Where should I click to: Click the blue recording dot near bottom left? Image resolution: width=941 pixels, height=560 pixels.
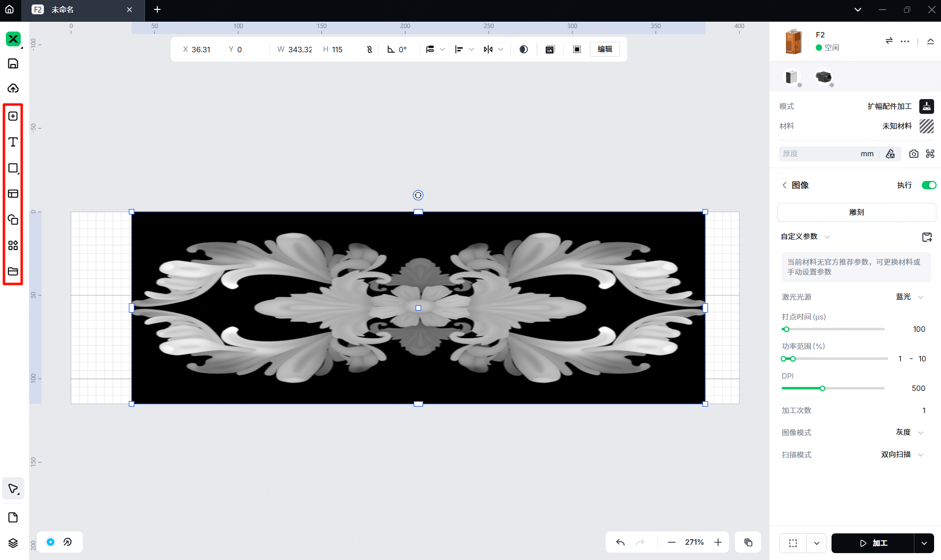tap(50, 542)
